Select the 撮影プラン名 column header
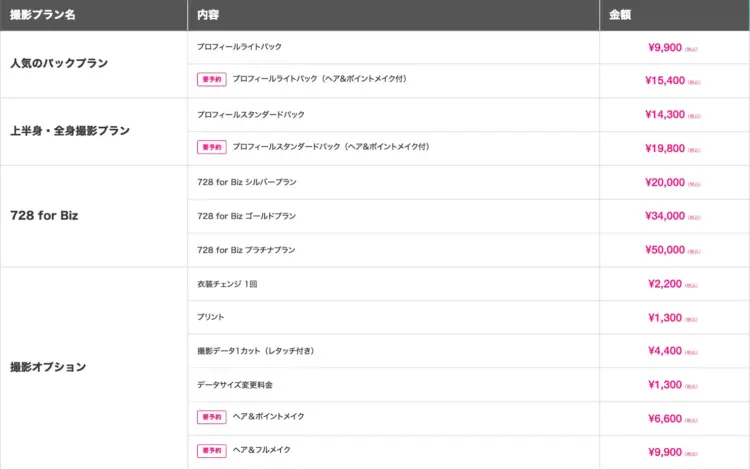 tap(43, 16)
